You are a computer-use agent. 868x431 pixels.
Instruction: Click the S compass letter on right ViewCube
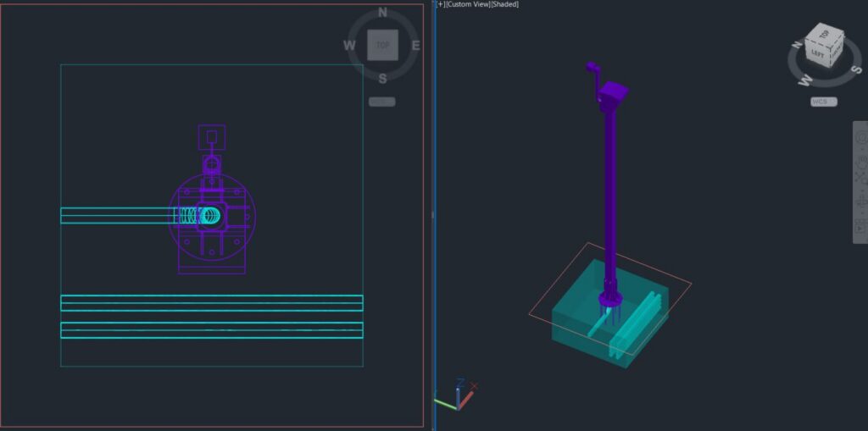pyautogui.click(x=856, y=69)
